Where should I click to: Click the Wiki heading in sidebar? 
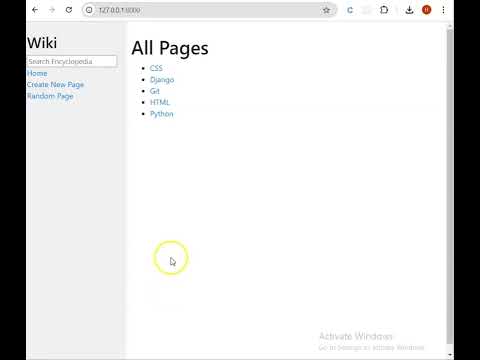click(x=42, y=43)
